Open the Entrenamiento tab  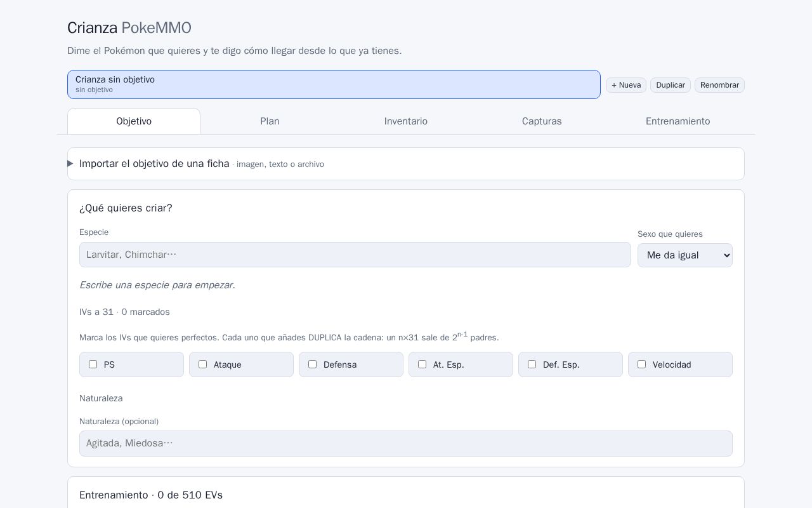(x=678, y=121)
